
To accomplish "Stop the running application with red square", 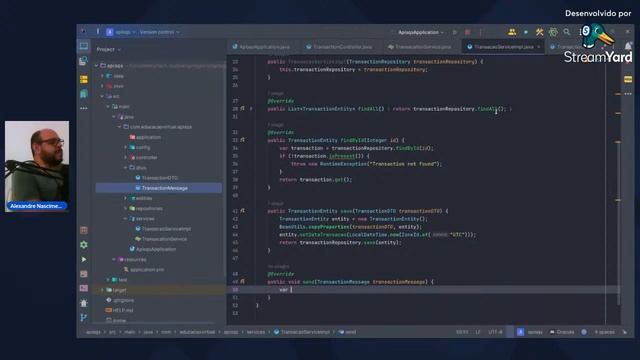I will [468, 32].
